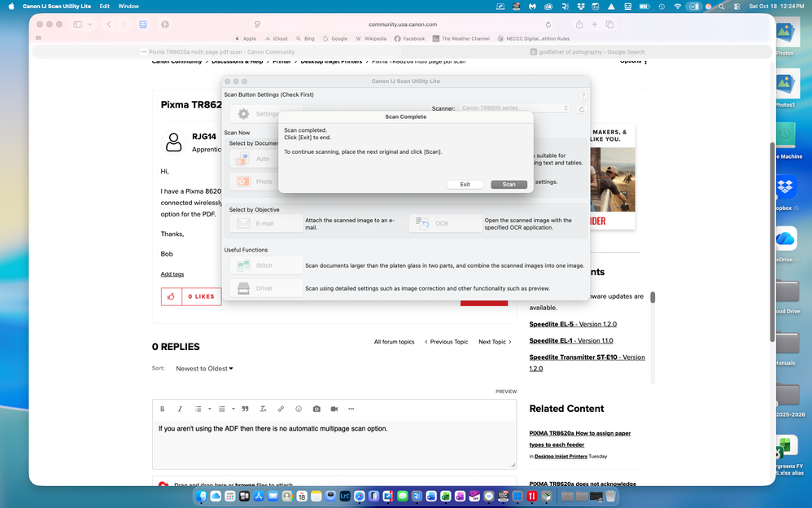
Task: Click Scan to continue scanning
Action: pyautogui.click(x=509, y=185)
